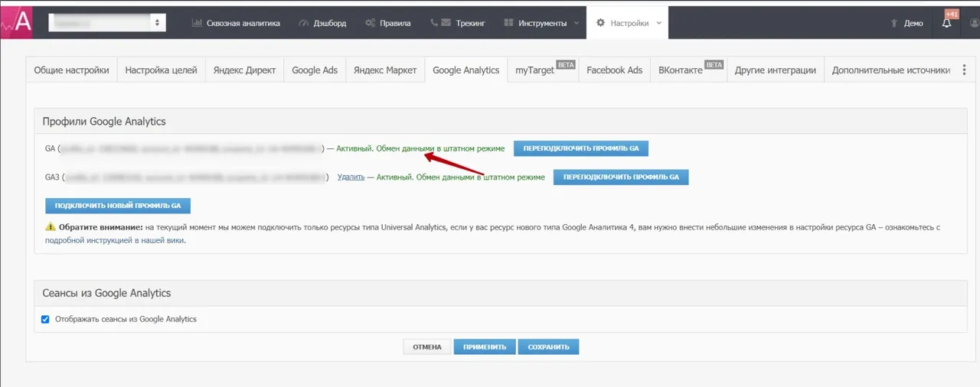Click the Сеансы из Google Analytics heading
Image resolution: width=980 pixels, height=387 pixels.
[106, 293]
